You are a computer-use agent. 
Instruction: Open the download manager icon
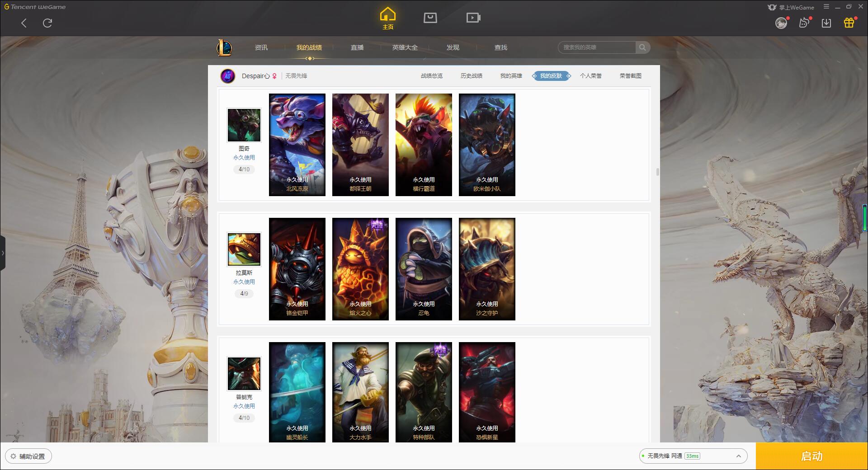pos(826,23)
